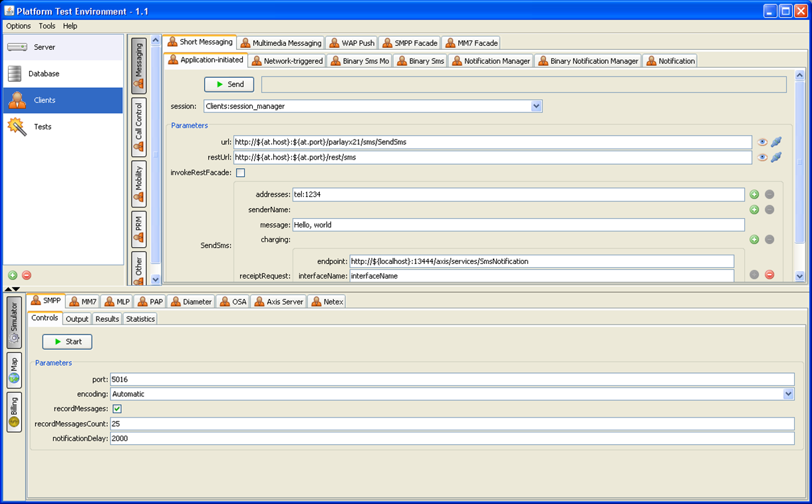This screenshot has width=812, height=504.
Task: Open the Mobility vertical tab
Action: [138, 184]
